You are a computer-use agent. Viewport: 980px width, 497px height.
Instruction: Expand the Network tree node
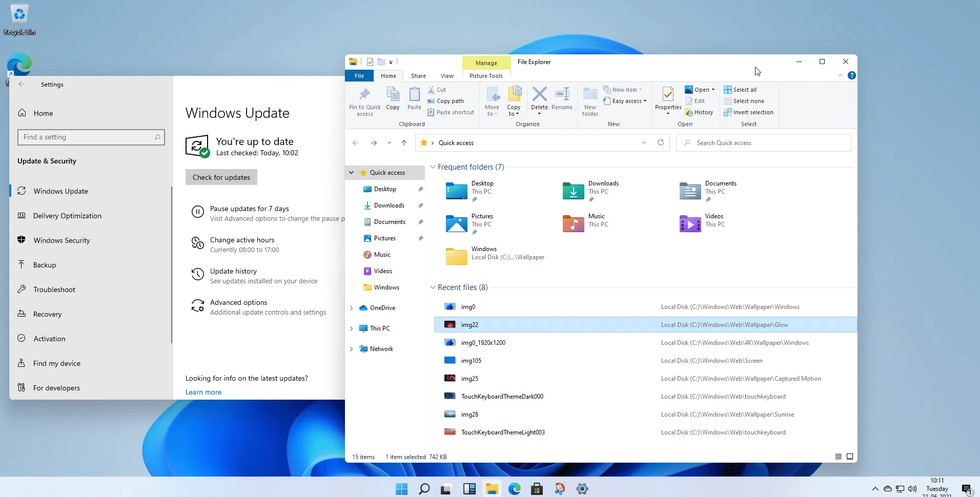point(351,349)
